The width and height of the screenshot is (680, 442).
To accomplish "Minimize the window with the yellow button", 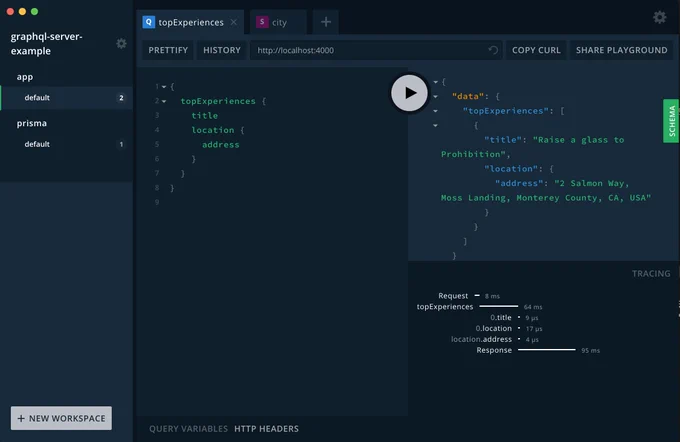I will [23, 12].
